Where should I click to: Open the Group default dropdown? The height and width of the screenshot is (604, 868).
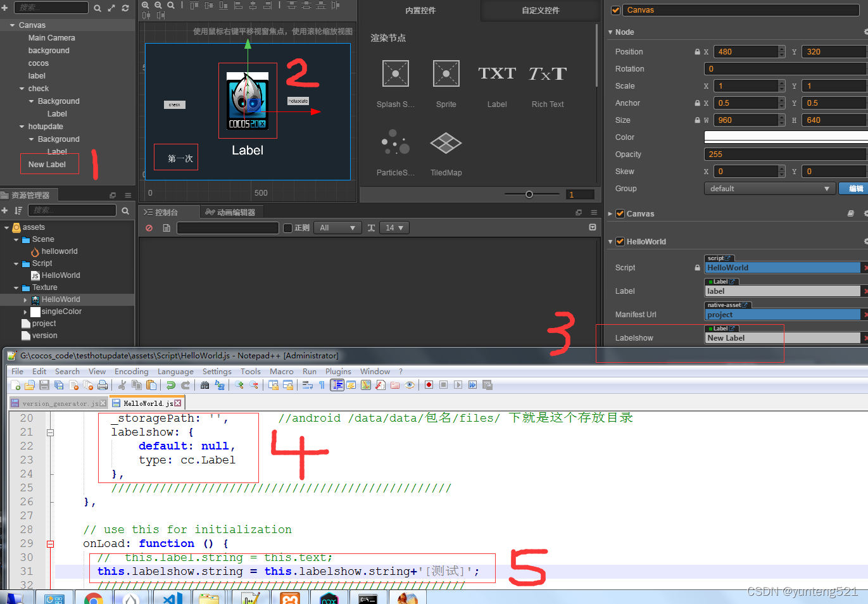pos(769,189)
